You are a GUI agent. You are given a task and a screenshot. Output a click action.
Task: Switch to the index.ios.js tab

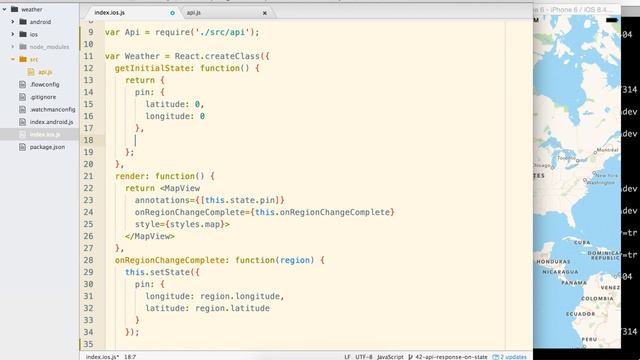(x=109, y=13)
